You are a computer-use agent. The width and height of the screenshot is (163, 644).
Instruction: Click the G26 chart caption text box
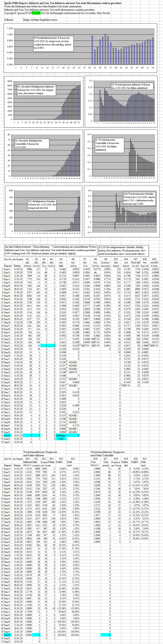(x=139, y=199)
